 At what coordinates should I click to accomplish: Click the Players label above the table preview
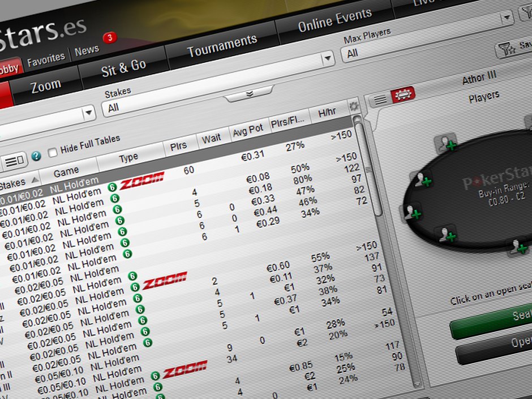click(x=484, y=97)
